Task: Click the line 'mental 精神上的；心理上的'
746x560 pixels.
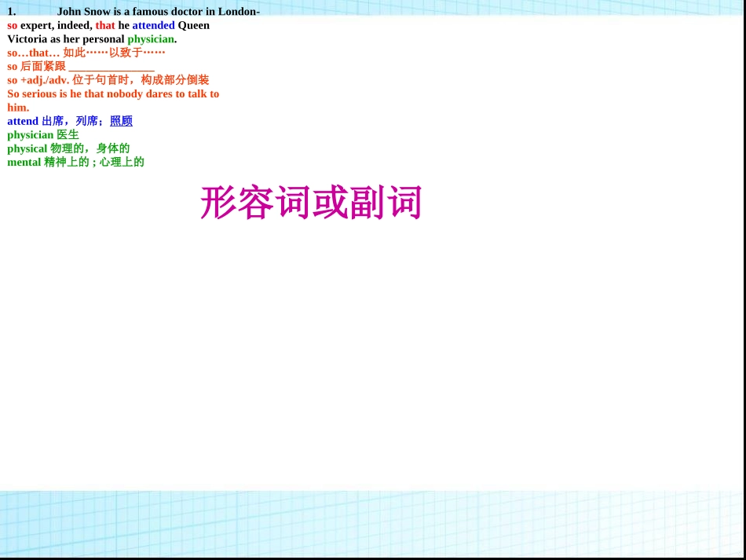Action: [x=75, y=163]
